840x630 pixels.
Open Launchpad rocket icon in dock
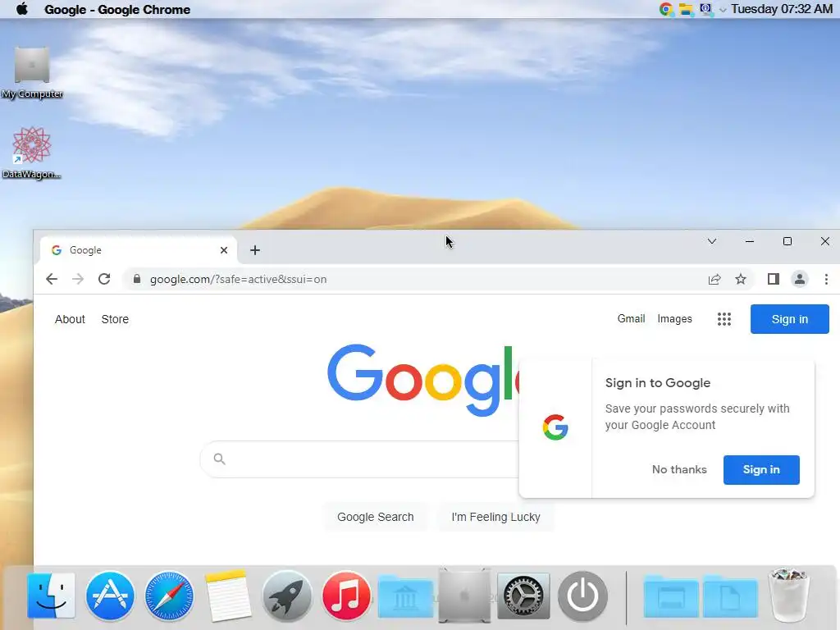tap(286, 596)
